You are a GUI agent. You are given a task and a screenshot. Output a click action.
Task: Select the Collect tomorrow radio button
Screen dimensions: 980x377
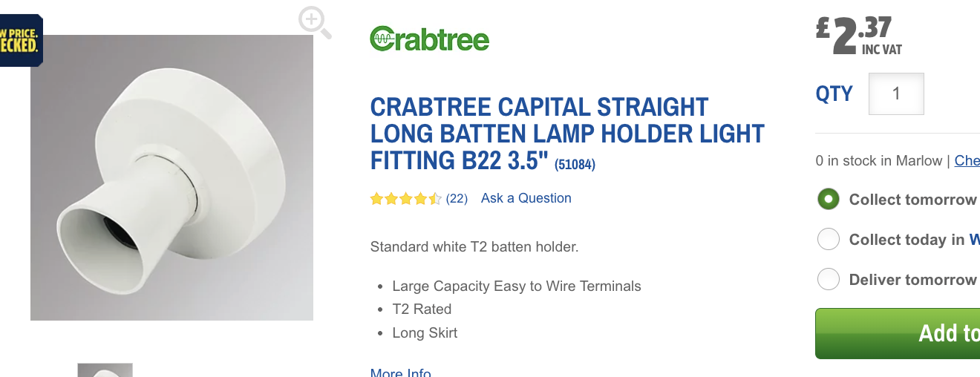(828, 200)
